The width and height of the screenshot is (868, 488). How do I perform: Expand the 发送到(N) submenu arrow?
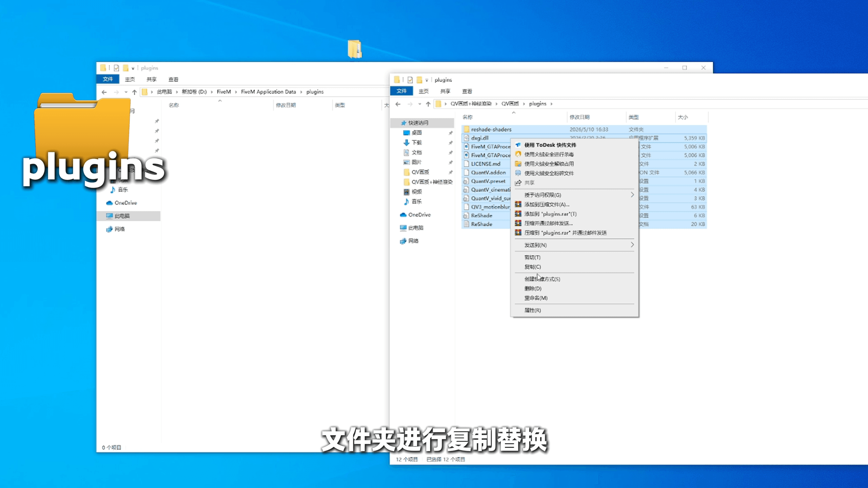tap(632, 245)
